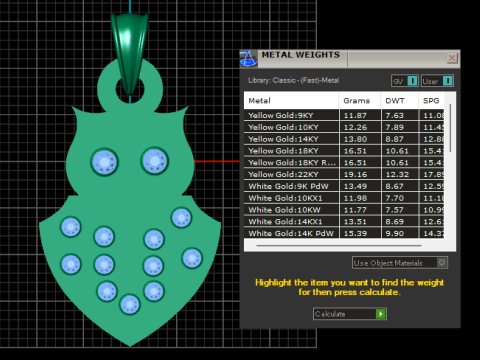Sort by the DWT column header
Viewport: 480px width, 360px height.
(x=399, y=101)
